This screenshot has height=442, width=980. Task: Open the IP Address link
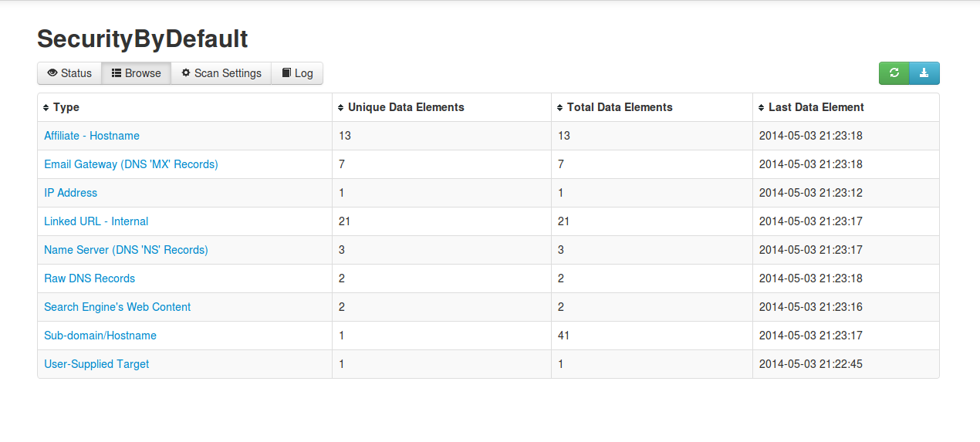[x=71, y=193]
